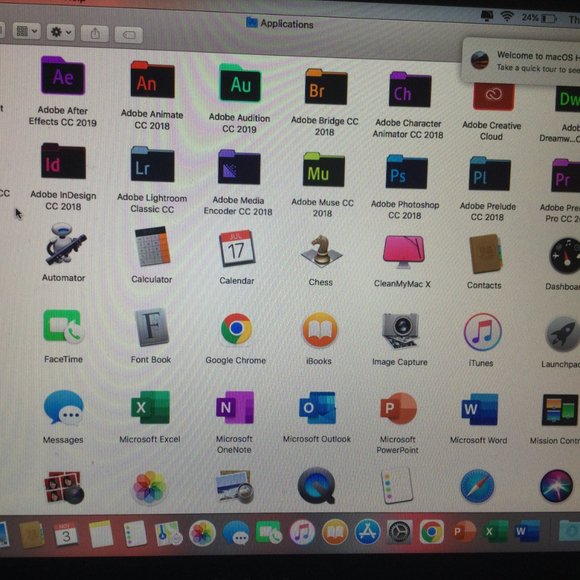Select the Reminders app in Applications window
580x580 pixels.
(x=397, y=486)
